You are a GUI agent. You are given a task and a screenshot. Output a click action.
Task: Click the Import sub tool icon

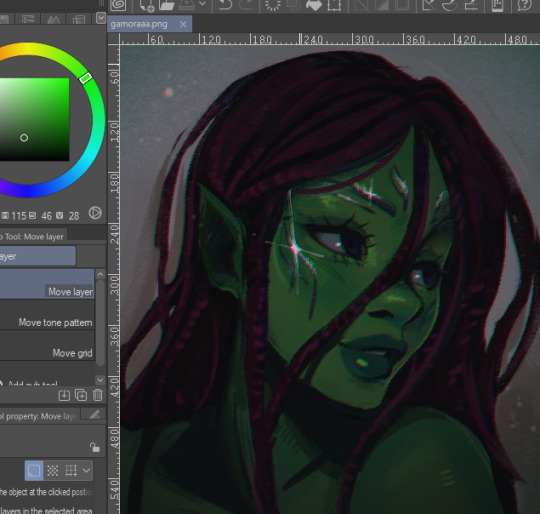(64, 395)
